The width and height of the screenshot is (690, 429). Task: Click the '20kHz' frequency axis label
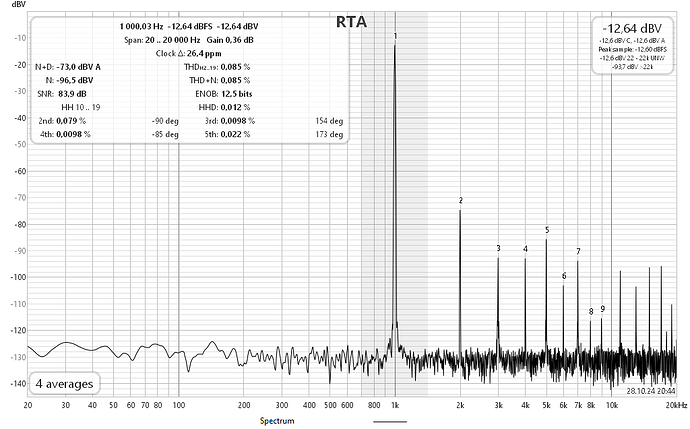point(676,405)
